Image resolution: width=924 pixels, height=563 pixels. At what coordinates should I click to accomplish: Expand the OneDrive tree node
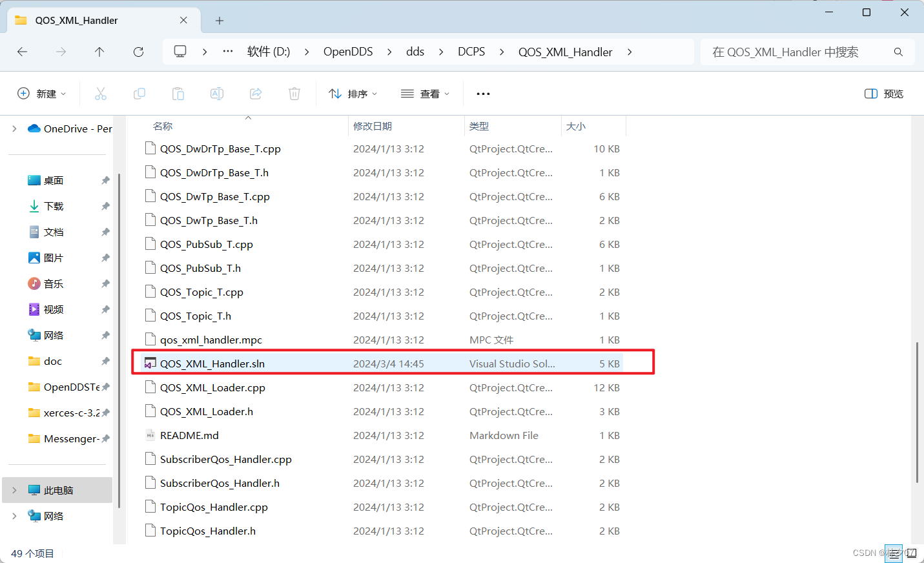pyautogui.click(x=14, y=128)
